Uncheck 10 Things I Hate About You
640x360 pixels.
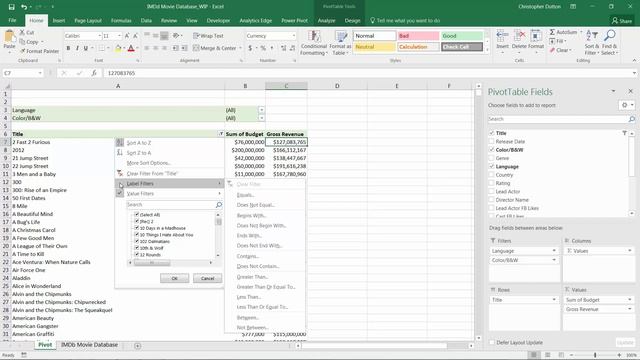tap(137, 235)
